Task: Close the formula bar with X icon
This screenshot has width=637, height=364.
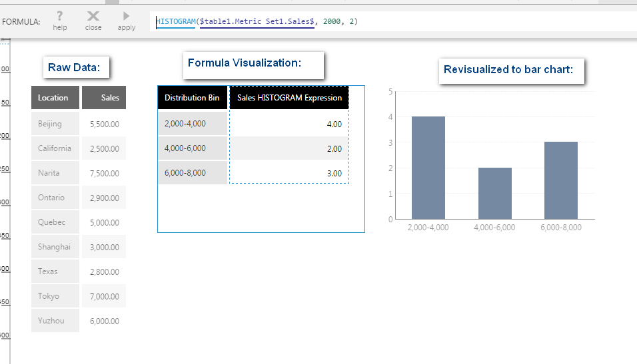Action: click(93, 16)
